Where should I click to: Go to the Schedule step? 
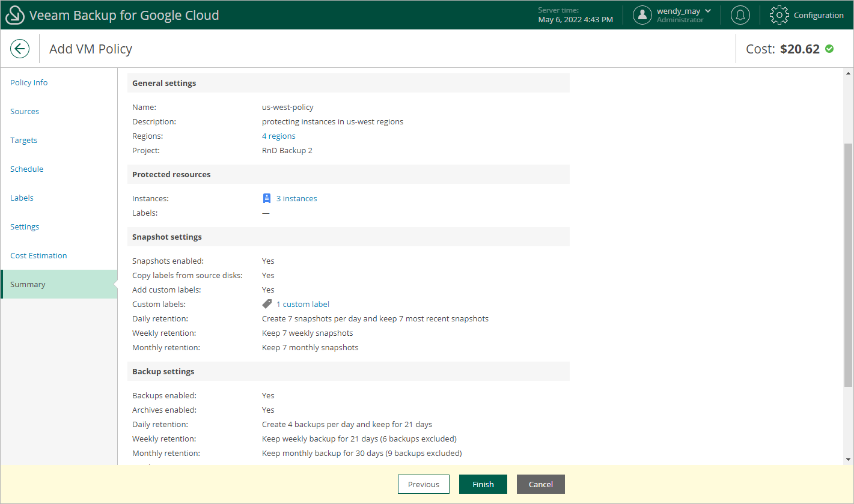tap(26, 169)
